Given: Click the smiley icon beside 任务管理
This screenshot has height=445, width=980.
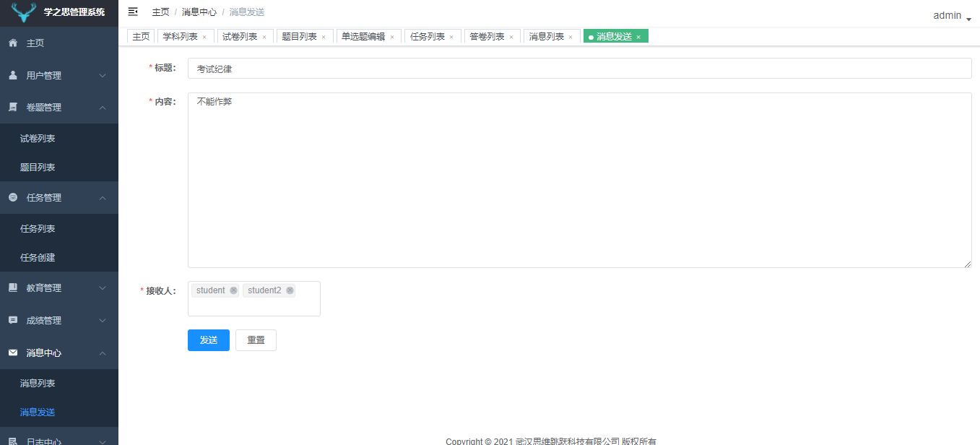Looking at the screenshot, I should tap(13, 197).
